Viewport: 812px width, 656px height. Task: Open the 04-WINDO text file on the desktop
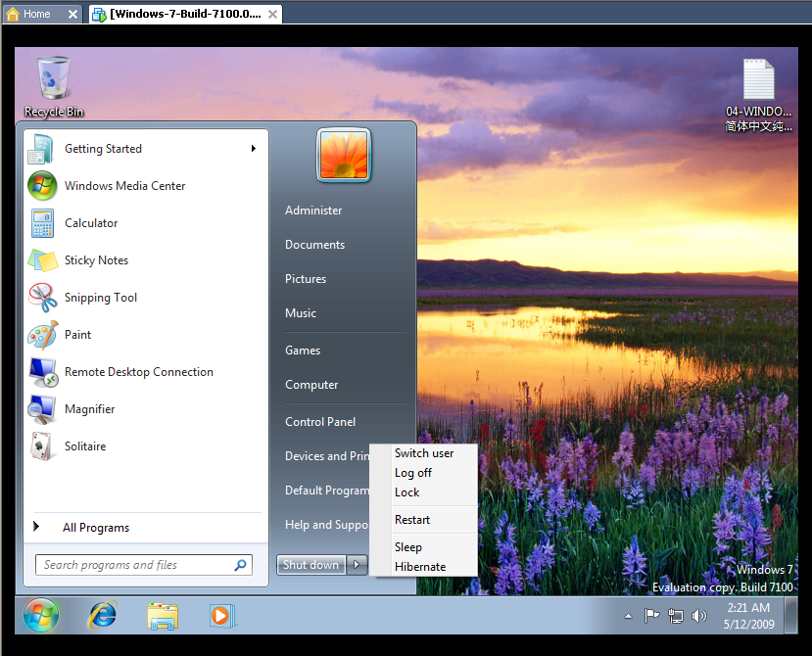[758, 95]
